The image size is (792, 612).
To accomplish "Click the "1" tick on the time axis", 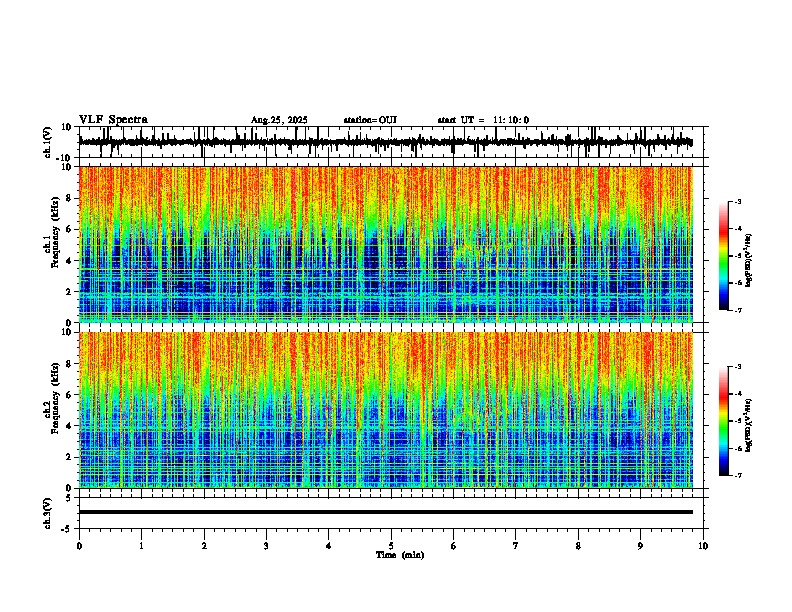I will (x=141, y=546).
